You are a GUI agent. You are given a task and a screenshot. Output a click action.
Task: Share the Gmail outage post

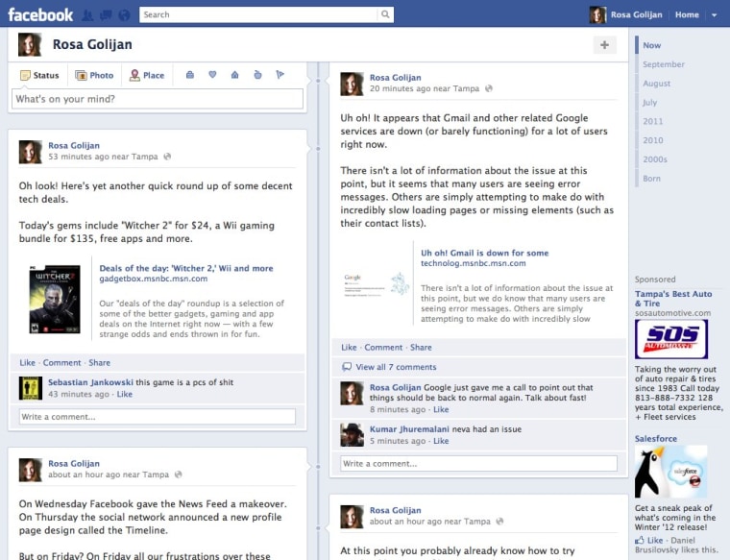pos(421,348)
